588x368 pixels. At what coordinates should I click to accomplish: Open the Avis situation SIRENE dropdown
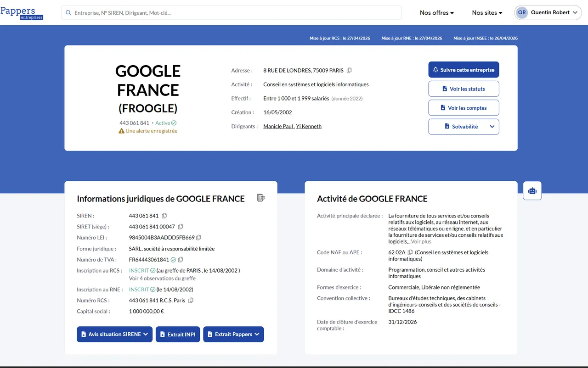click(114, 335)
